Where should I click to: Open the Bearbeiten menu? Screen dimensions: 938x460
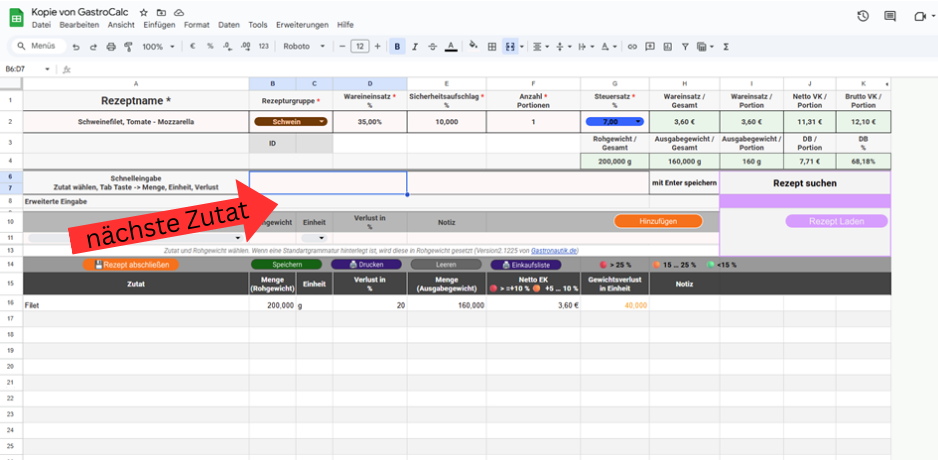point(78,25)
